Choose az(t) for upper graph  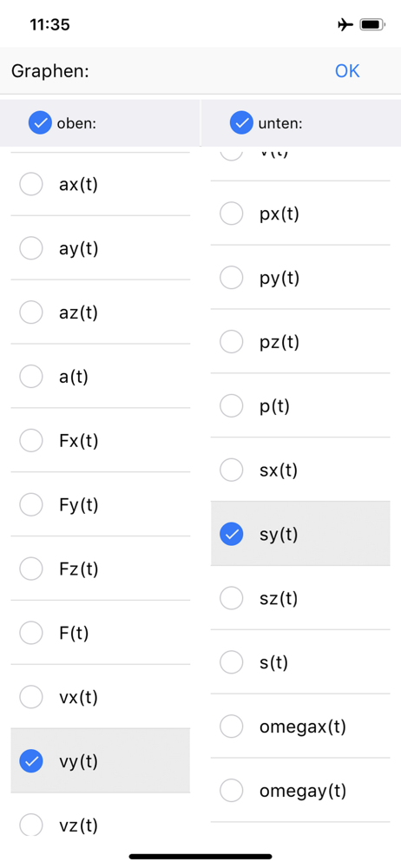101,312
